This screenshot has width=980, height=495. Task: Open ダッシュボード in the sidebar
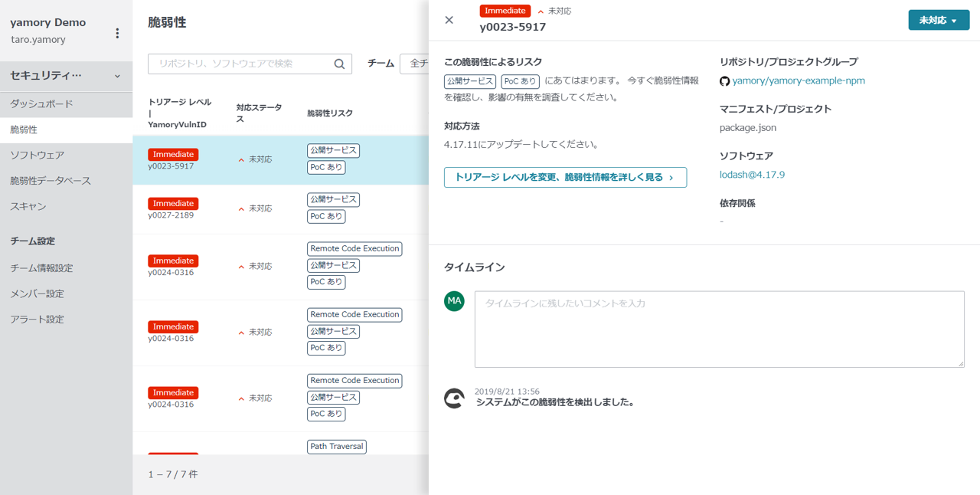pyautogui.click(x=41, y=103)
